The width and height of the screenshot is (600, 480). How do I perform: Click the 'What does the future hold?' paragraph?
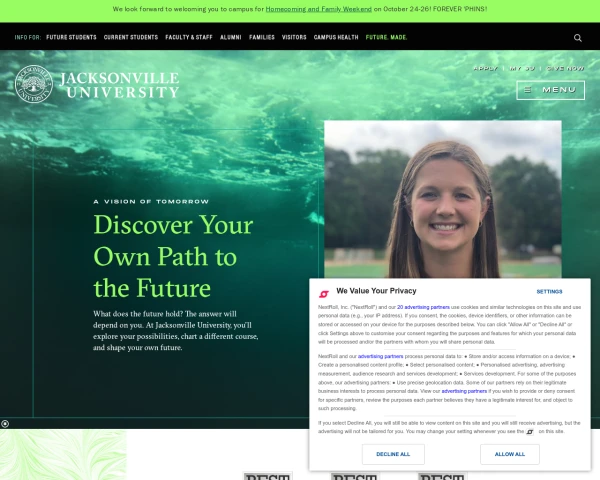point(176,331)
